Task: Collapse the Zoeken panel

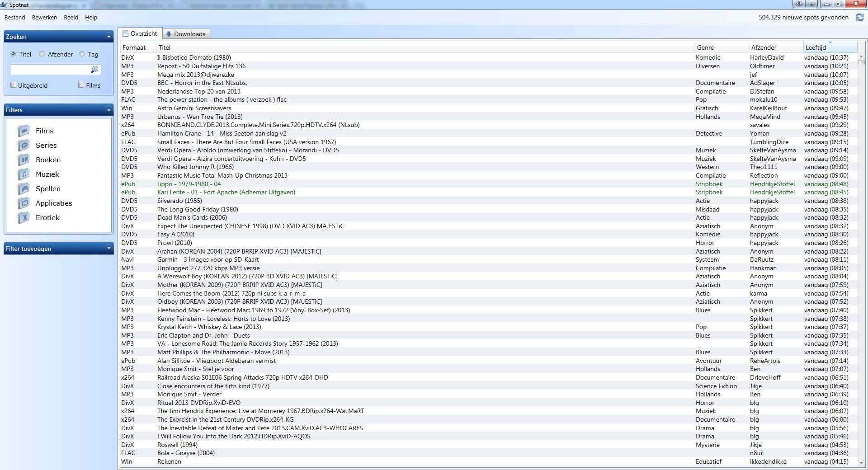Action: tap(108, 37)
